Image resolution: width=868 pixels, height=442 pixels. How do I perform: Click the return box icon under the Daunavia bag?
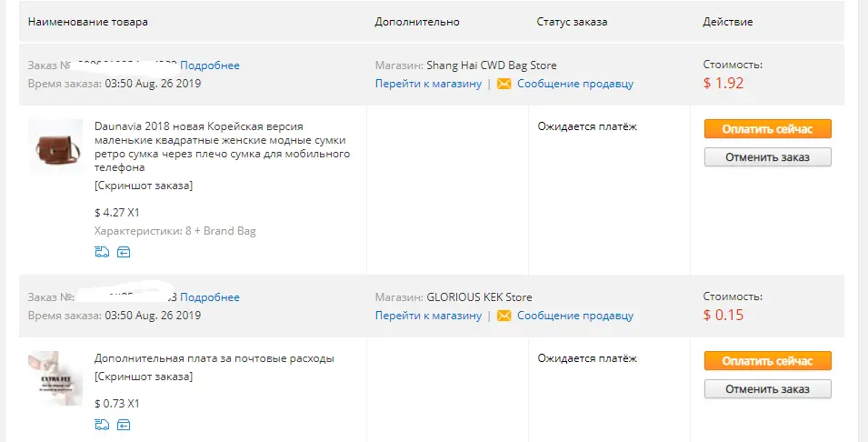tap(124, 252)
